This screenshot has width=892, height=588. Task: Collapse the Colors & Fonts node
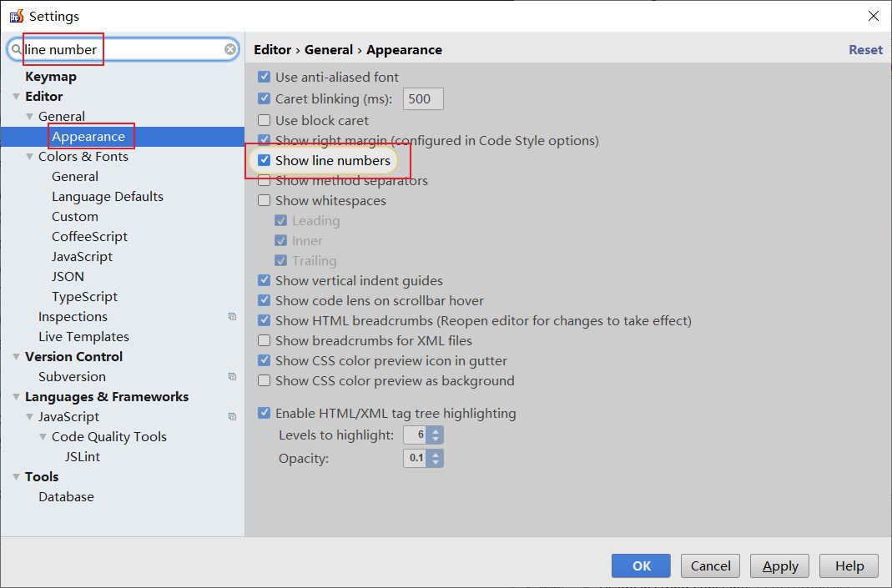(x=30, y=157)
